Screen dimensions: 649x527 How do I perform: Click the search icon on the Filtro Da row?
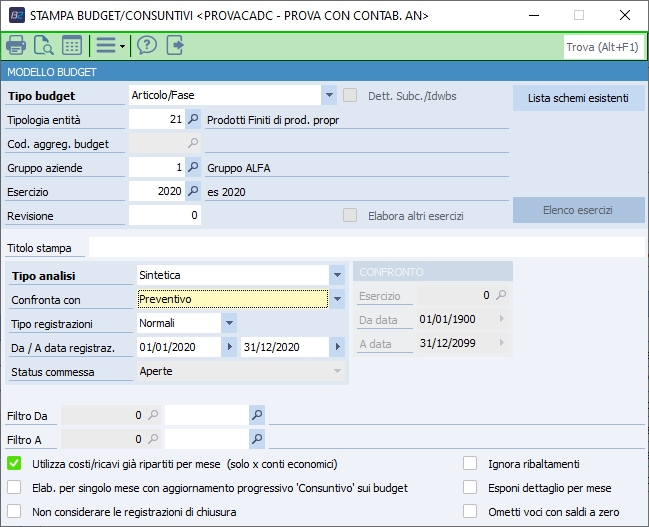pos(257,414)
